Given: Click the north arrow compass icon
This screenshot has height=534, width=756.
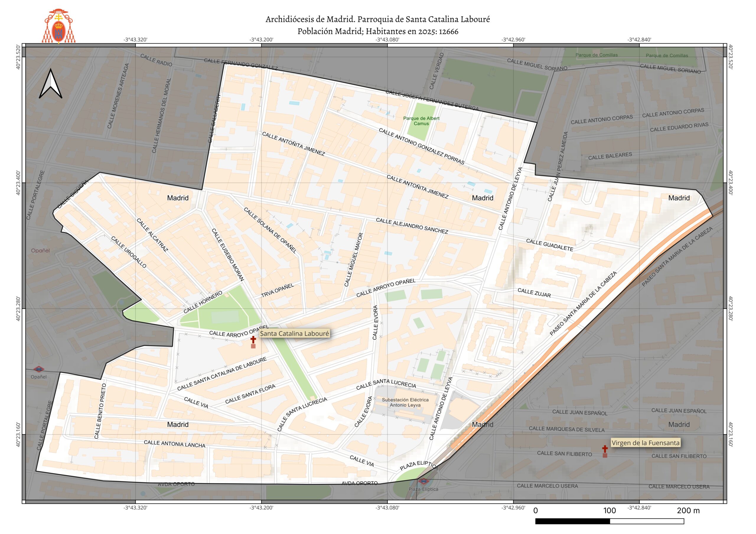Looking at the screenshot, I should tap(50, 84).
